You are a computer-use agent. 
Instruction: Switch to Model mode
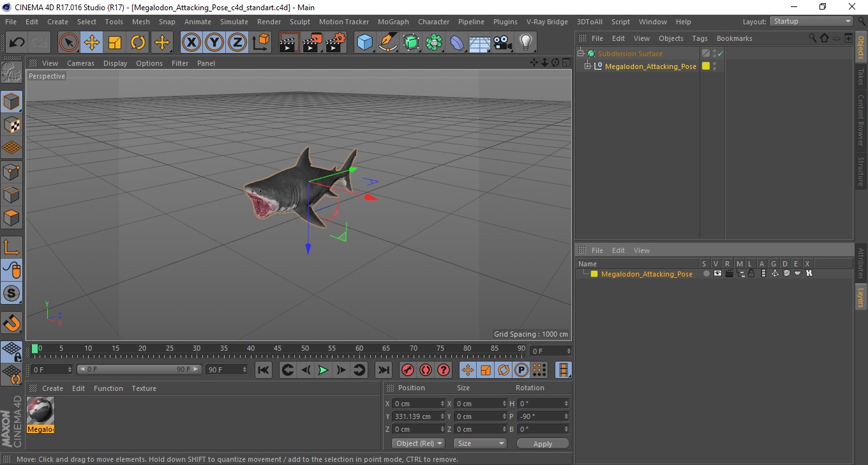point(11,102)
